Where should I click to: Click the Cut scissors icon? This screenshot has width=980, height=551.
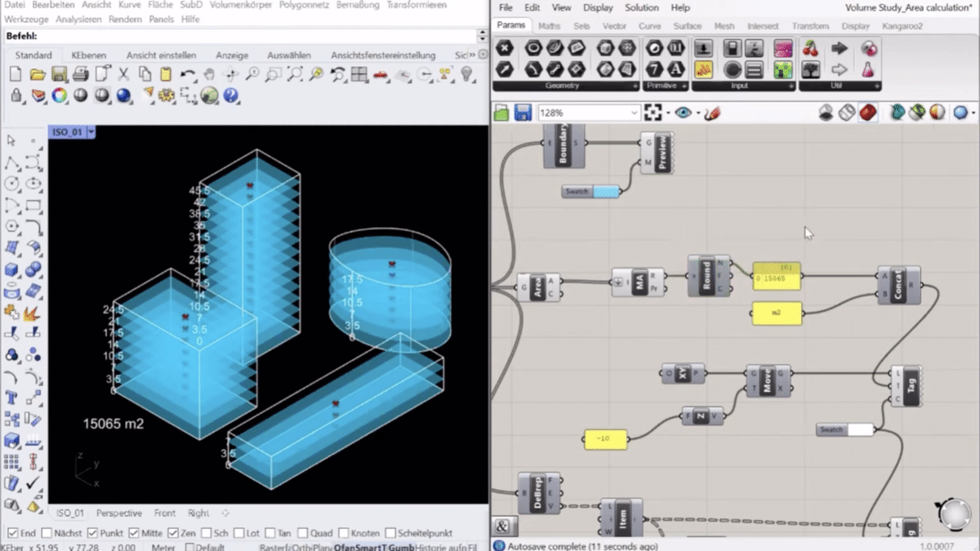pyautogui.click(x=123, y=74)
